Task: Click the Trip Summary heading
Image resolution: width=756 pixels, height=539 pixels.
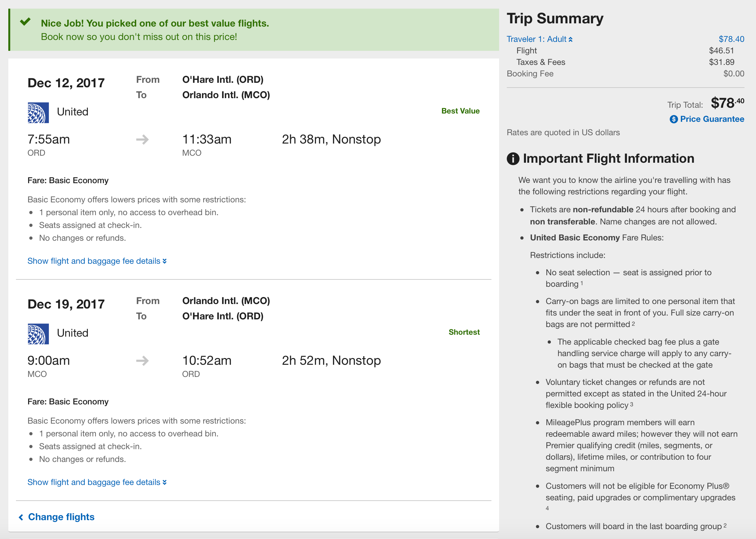Action: pos(555,18)
